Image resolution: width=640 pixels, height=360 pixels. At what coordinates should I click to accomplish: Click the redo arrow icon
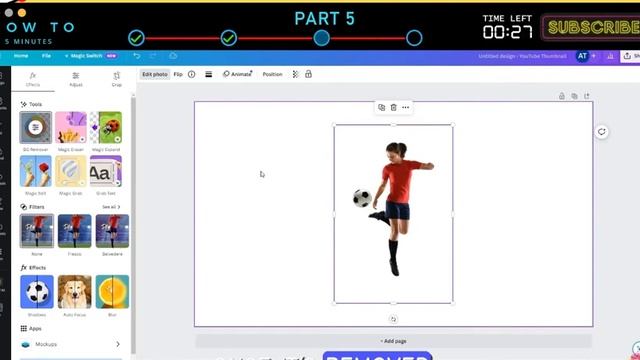pos(153,56)
